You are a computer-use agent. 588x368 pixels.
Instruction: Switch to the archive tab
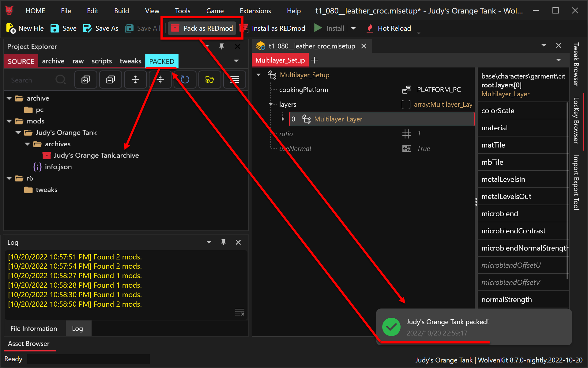[53, 61]
